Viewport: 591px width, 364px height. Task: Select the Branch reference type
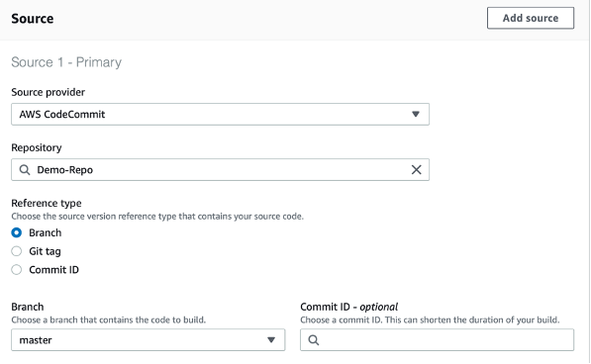point(17,232)
